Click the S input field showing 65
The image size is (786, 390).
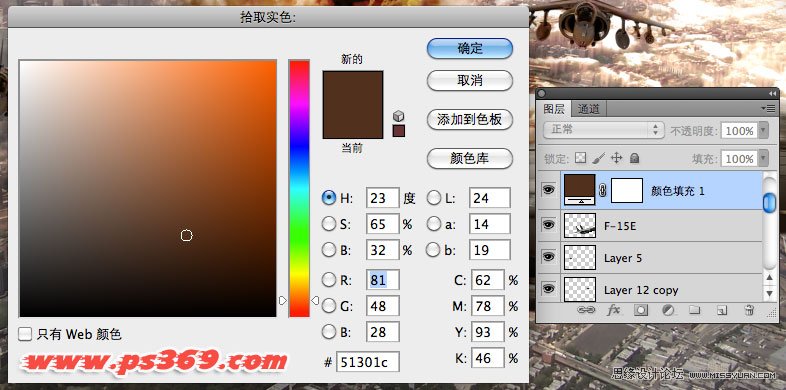[x=382, y=224]
